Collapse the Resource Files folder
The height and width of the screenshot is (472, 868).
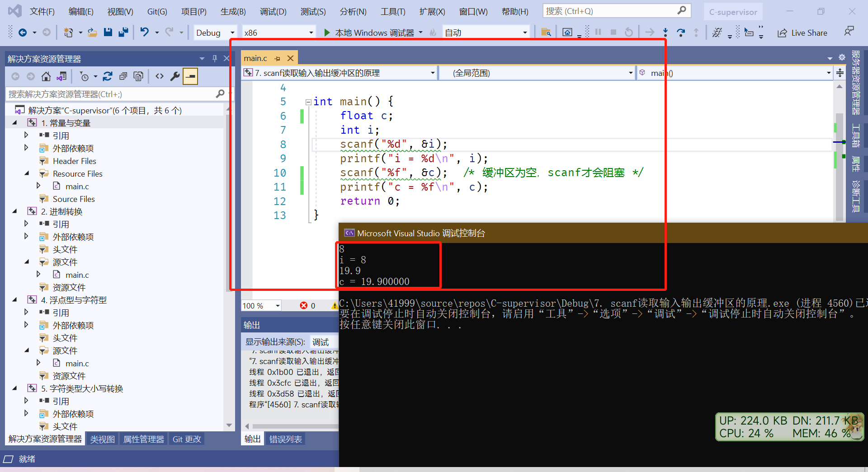[x=27, y=173]
